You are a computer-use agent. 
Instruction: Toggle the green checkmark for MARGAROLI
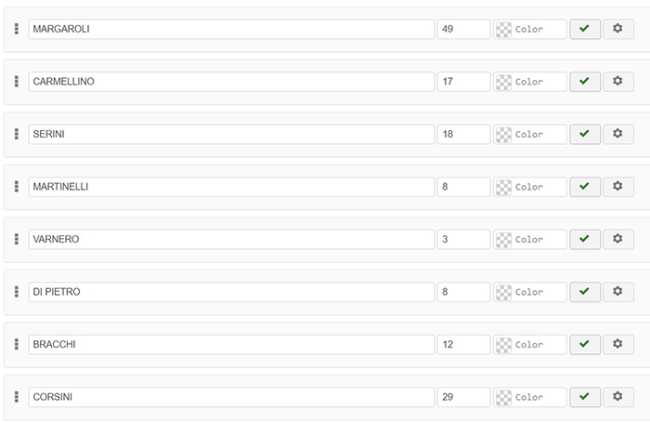coord(585,29)
